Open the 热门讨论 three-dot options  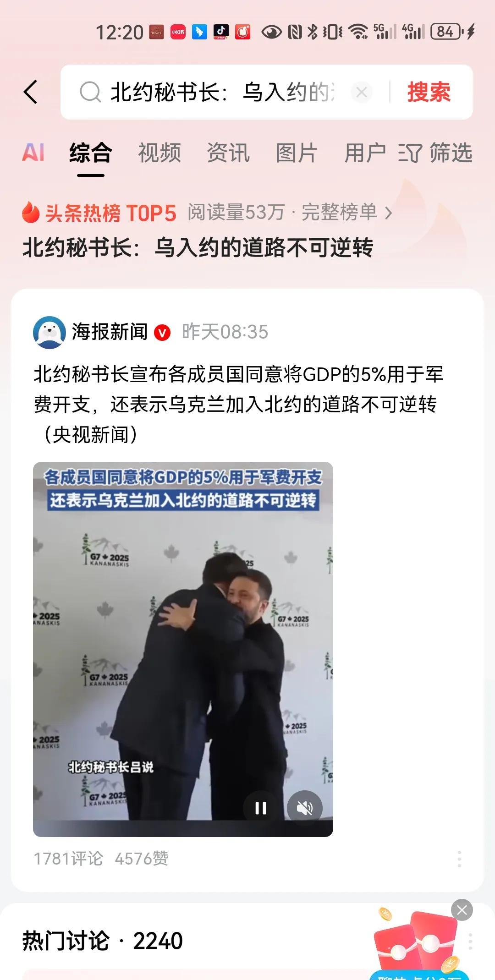[x=470, y=942]
